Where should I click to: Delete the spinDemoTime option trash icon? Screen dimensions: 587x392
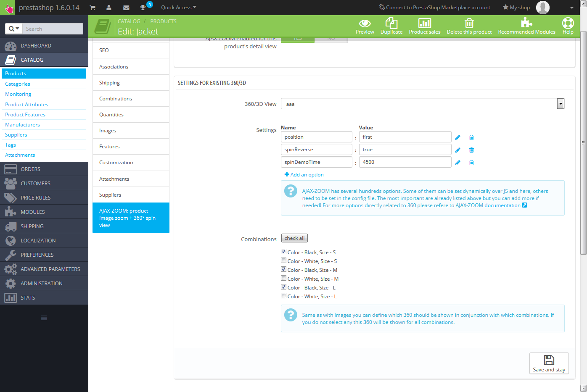471,163
